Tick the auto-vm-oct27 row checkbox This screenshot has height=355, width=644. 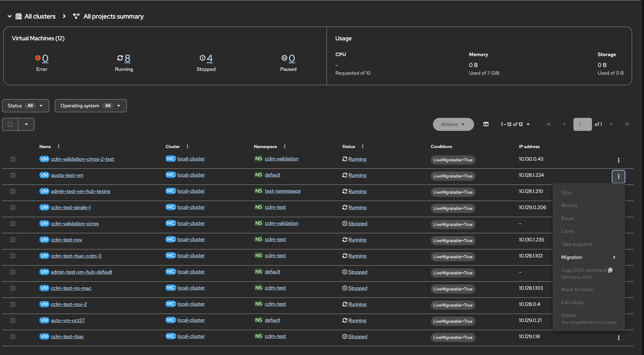coord(13,320)
